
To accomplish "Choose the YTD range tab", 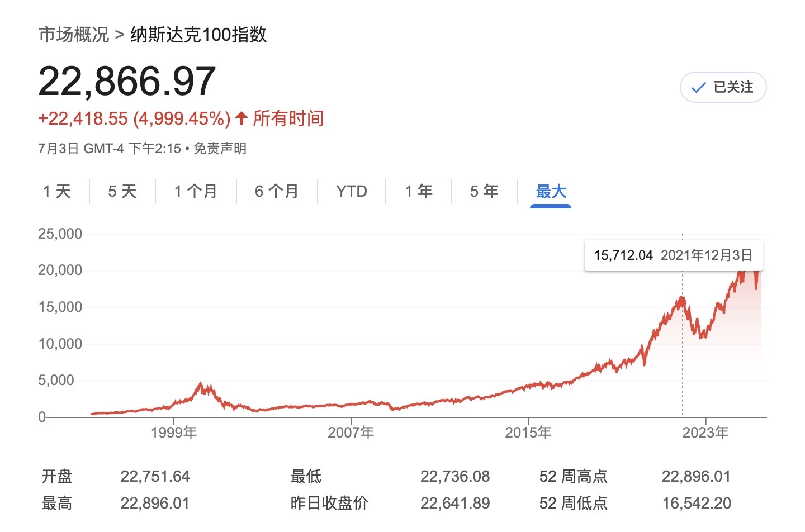I will [352, 192].
